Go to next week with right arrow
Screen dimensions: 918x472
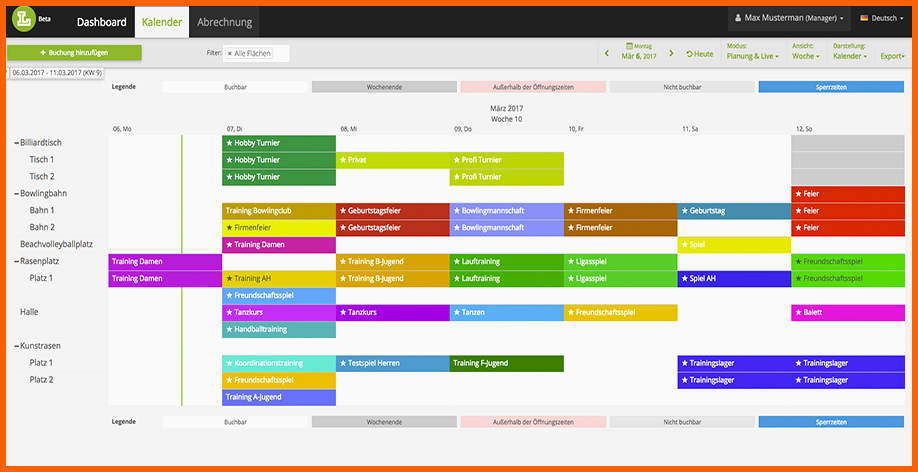click(672, 53)
